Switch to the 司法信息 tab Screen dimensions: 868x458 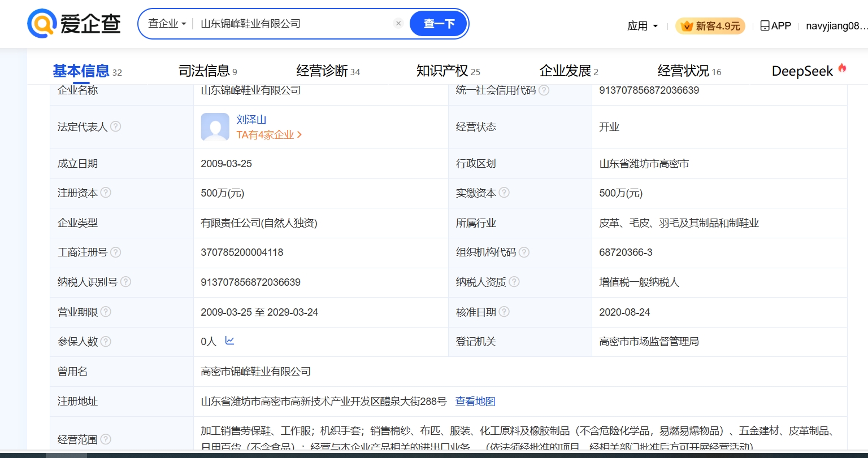tap(208, 71)
